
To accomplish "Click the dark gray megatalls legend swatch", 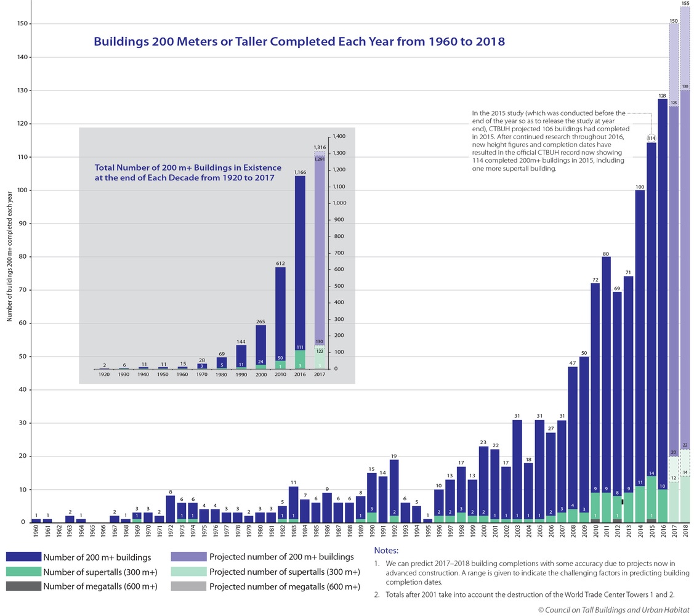I will [x=23, y=586].
